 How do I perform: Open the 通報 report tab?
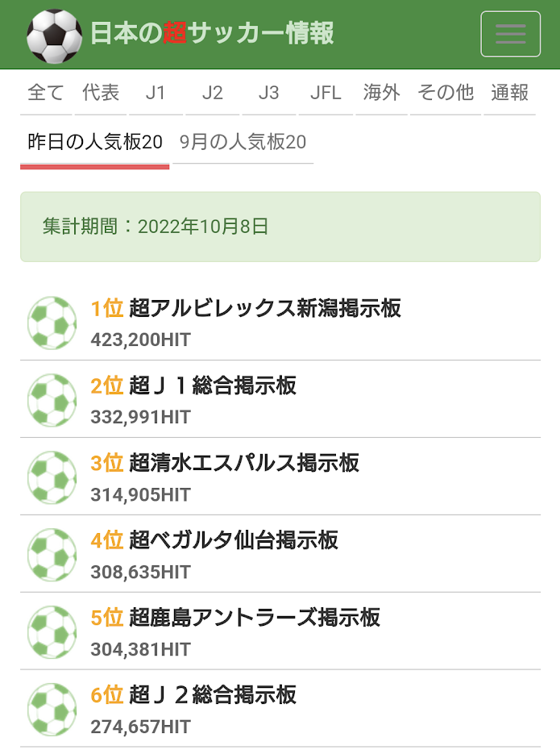(x=510, y=93)
